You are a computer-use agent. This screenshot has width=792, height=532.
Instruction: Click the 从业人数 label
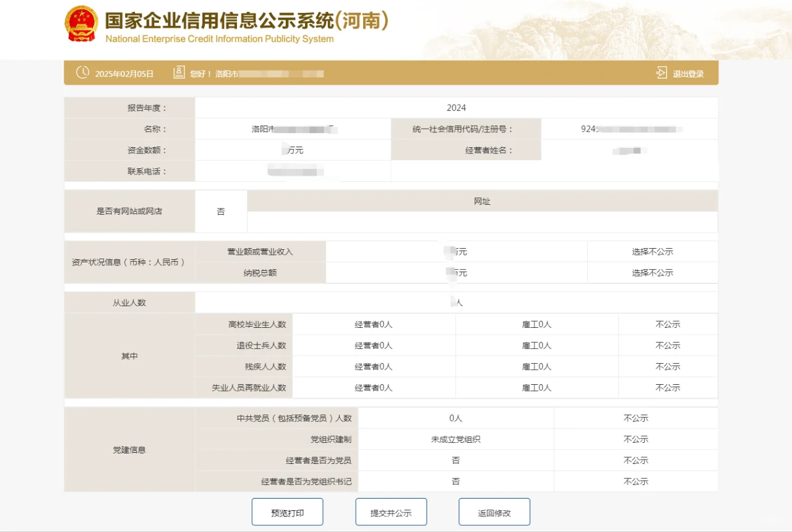[x=129, y=303]
